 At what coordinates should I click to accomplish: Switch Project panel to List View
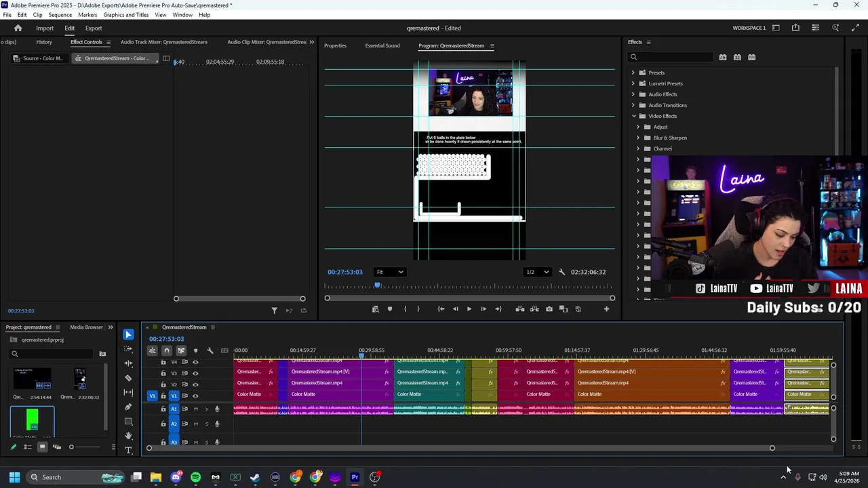click(28, 447)
